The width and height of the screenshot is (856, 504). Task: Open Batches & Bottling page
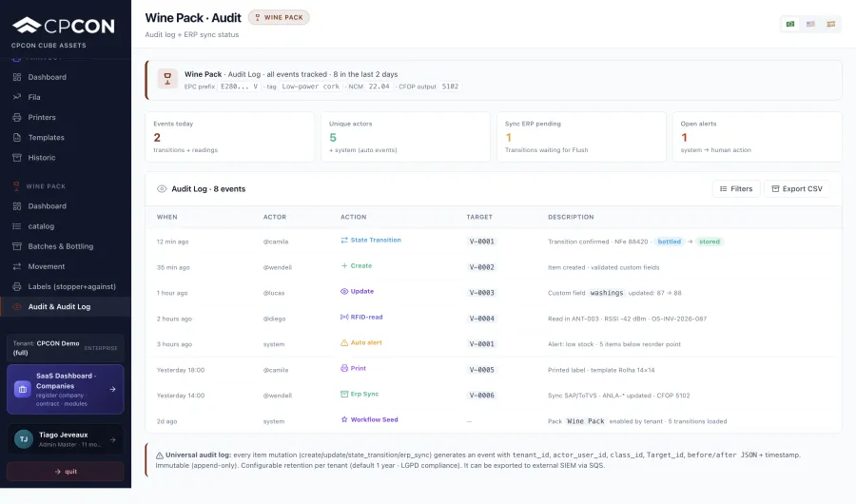pyautogui.click(x=66, y=246)
